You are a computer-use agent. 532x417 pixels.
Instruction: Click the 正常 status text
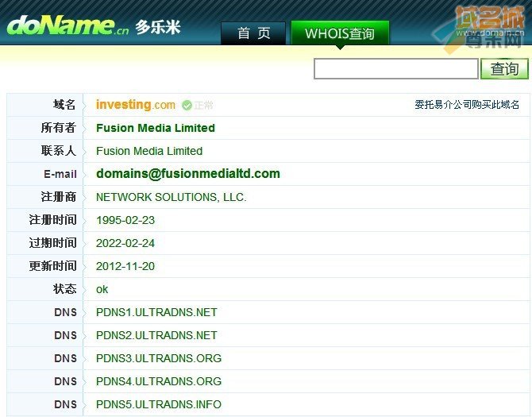click(203, 106)
